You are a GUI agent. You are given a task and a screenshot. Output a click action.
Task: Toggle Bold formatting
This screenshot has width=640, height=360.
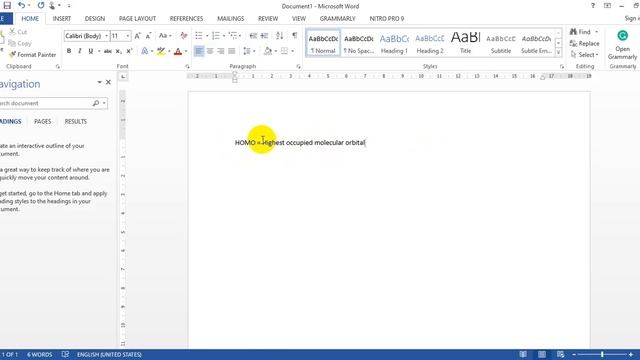[69, 51]
